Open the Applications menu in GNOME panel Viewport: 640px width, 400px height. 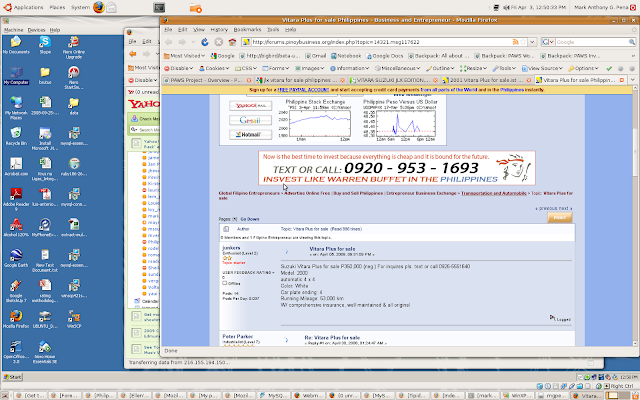coord(24,7)
